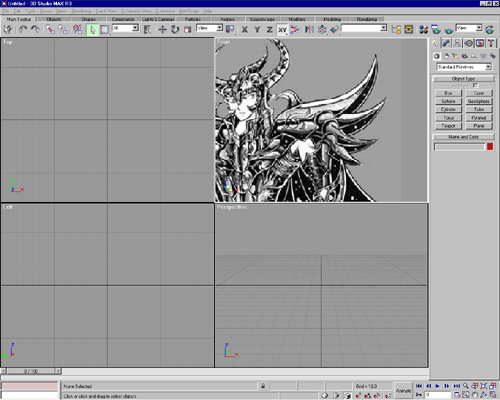The height and width of the screenshot is (400, 500).
Task: Click the Box primitive button
Action: (x=448, y=93)
